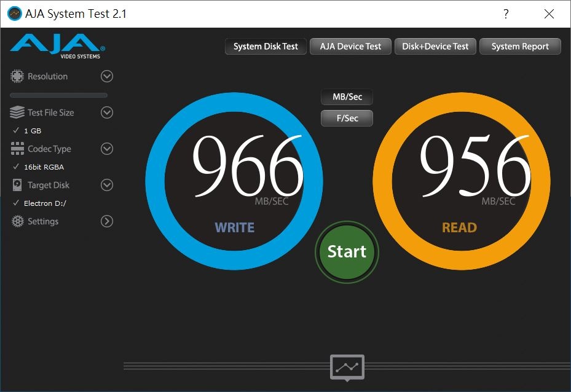Click the Settings label
Screen dimensions: 571x392
tap(43, 222)
